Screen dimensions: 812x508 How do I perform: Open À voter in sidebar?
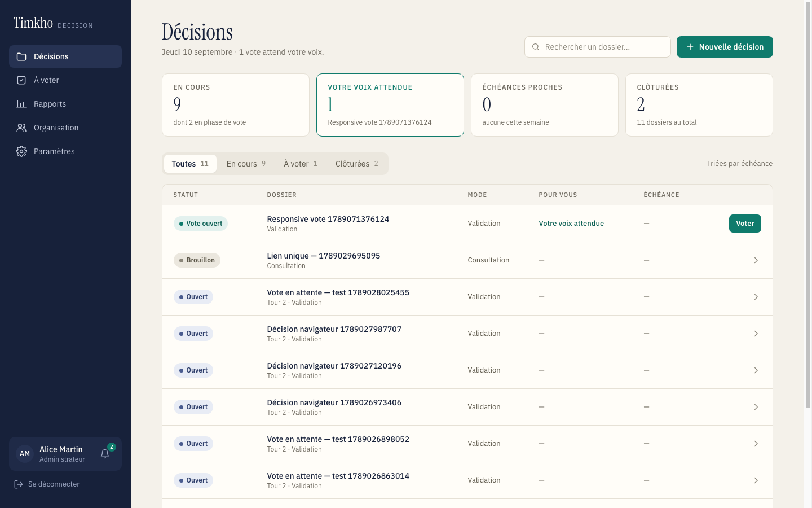coord(65,80)
